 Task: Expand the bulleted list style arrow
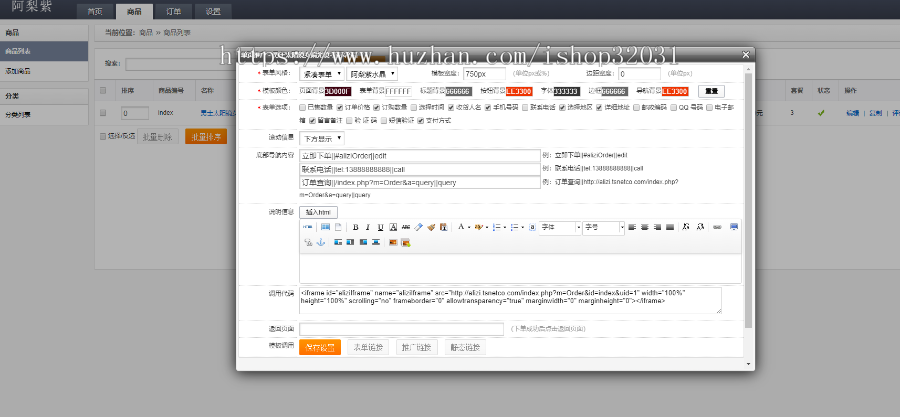[522, 228]
